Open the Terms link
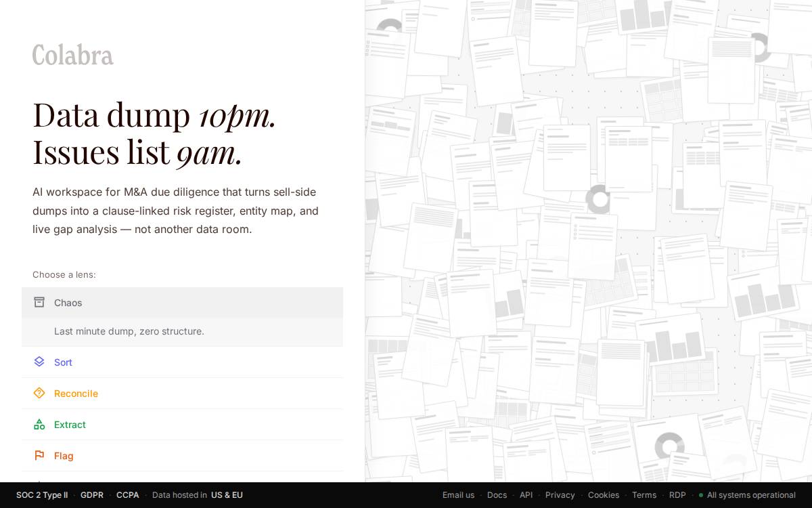Image resolution: width=812 pixels, height=508 pixels. click(644, 495)
